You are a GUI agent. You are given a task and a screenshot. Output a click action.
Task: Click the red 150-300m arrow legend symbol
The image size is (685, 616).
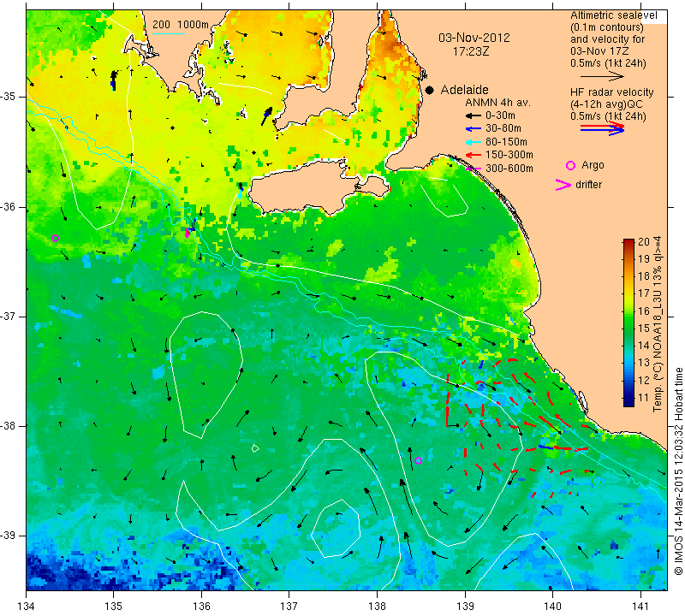(x=473, y=155)
